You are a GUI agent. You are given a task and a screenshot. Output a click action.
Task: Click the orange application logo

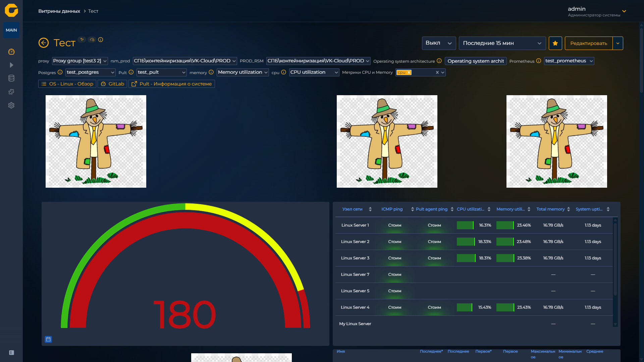[11, 10]
